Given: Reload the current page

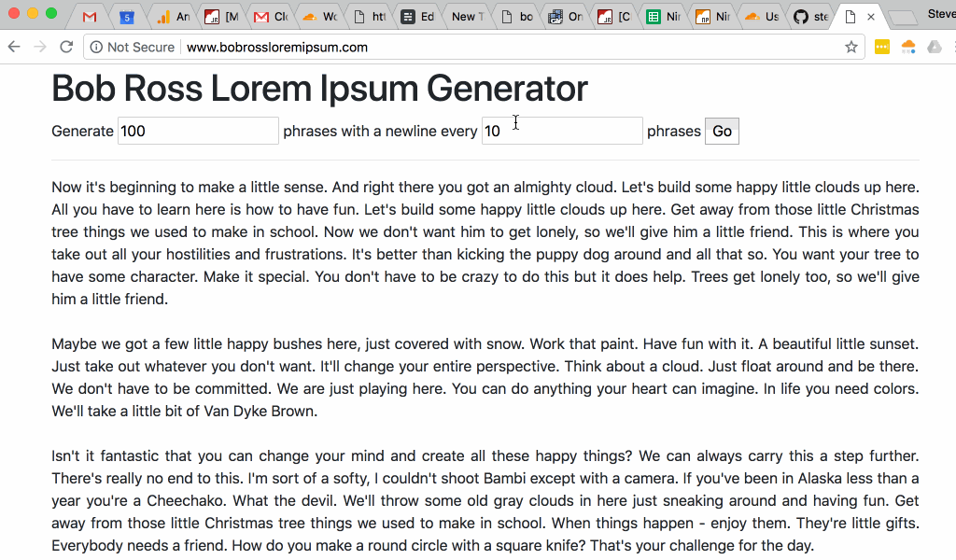Looking at the screenshot, I should (66, 47).
